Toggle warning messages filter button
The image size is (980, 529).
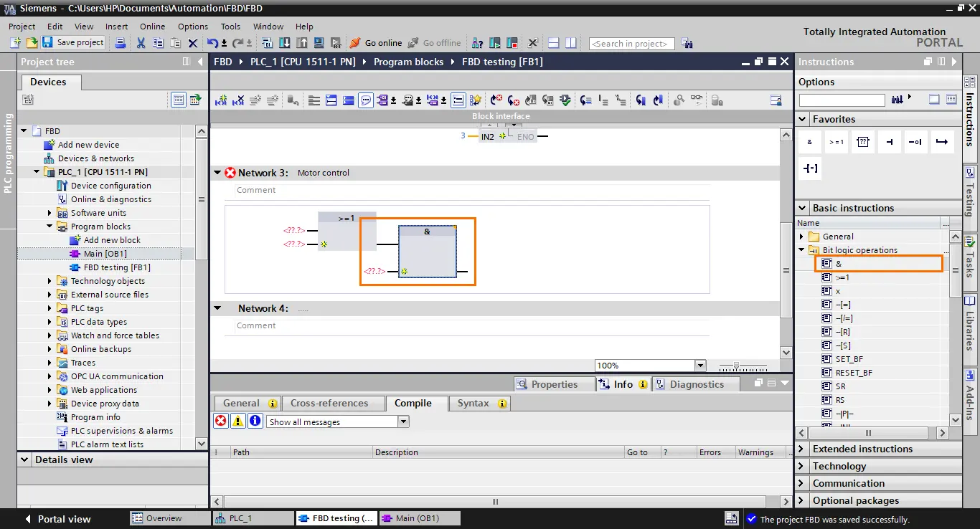pos(237,421)
